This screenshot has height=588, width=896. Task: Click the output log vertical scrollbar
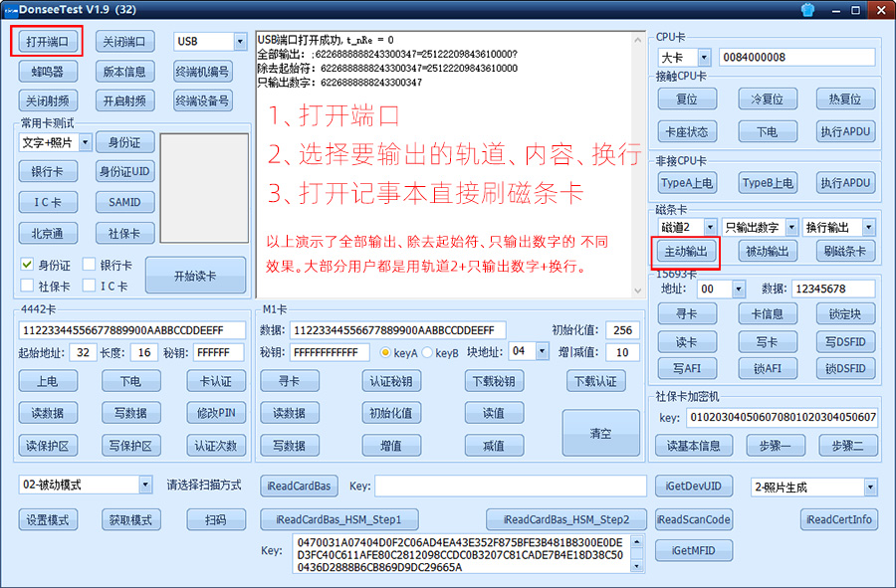tap(638, 164)
